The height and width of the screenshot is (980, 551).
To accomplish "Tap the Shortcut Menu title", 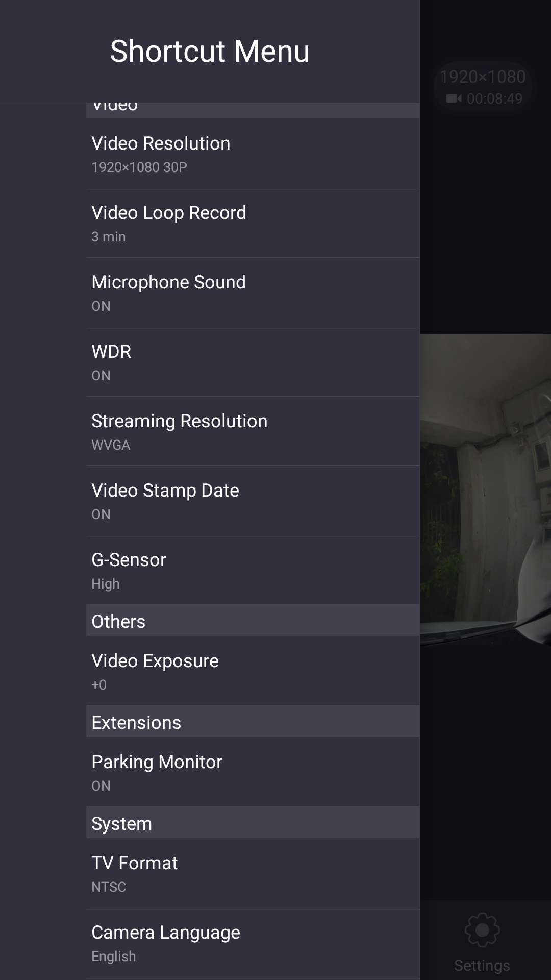I will 210,51.
